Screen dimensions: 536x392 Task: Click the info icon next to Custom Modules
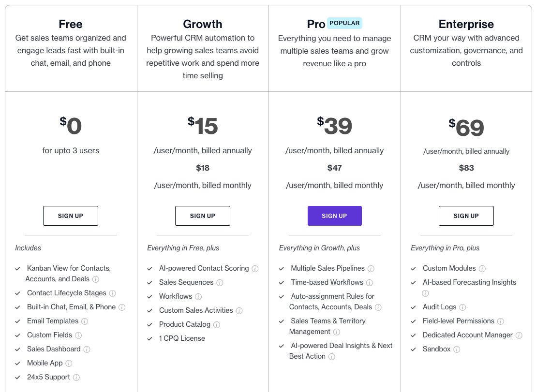481,268
